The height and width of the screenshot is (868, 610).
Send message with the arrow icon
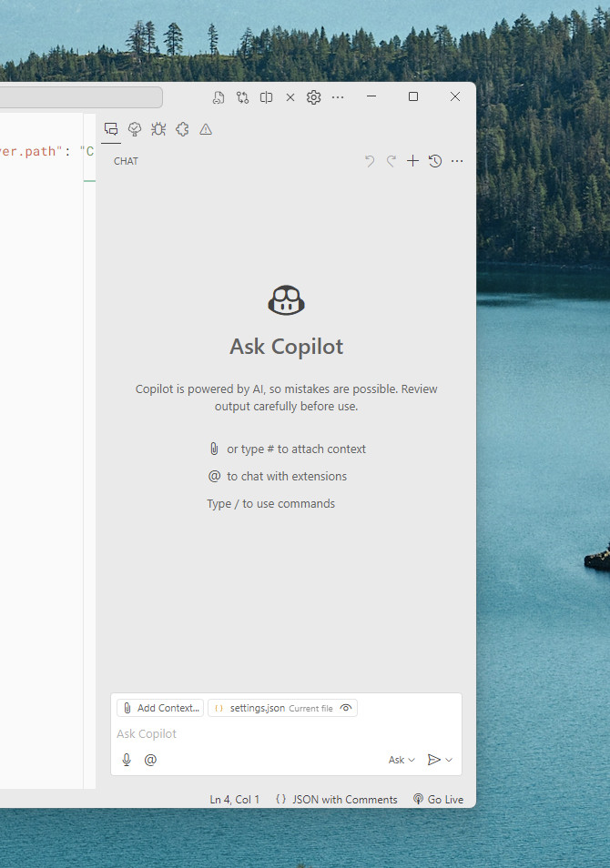(433, 760)
